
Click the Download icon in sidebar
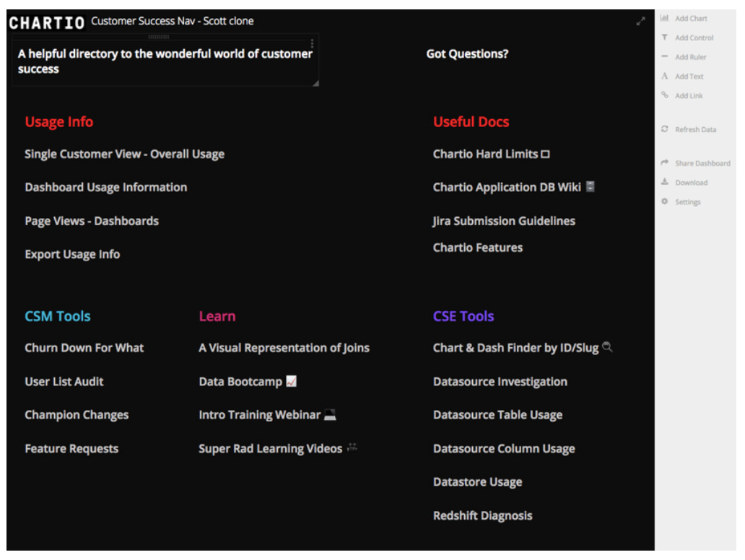click(x=664, y=183)
